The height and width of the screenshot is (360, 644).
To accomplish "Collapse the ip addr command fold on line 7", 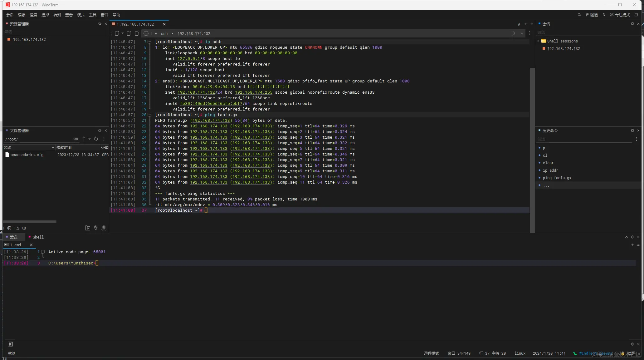I will click(149, 42).
